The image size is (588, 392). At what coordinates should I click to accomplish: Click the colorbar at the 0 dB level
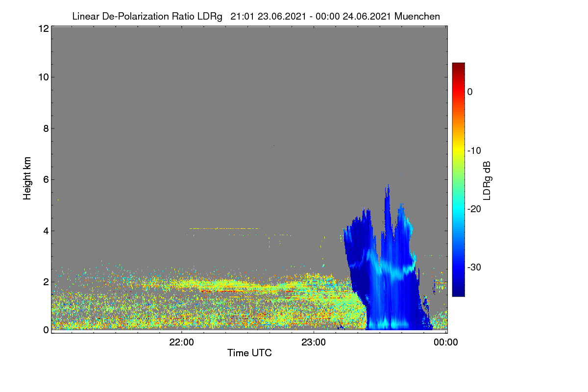click(458, 92)
